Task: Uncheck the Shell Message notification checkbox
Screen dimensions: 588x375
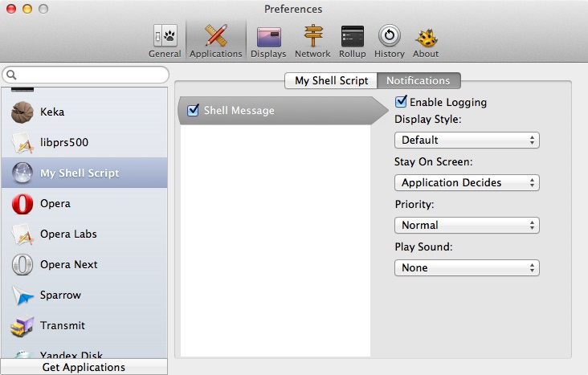Action: (193, 110)
